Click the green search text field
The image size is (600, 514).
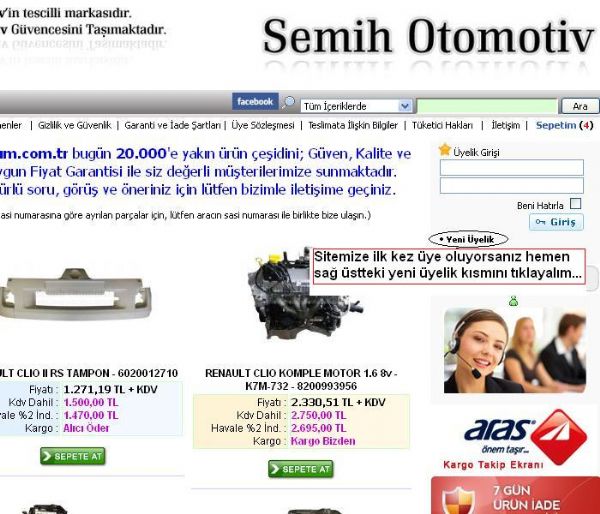pyautogui.click(x=487, y=106)
